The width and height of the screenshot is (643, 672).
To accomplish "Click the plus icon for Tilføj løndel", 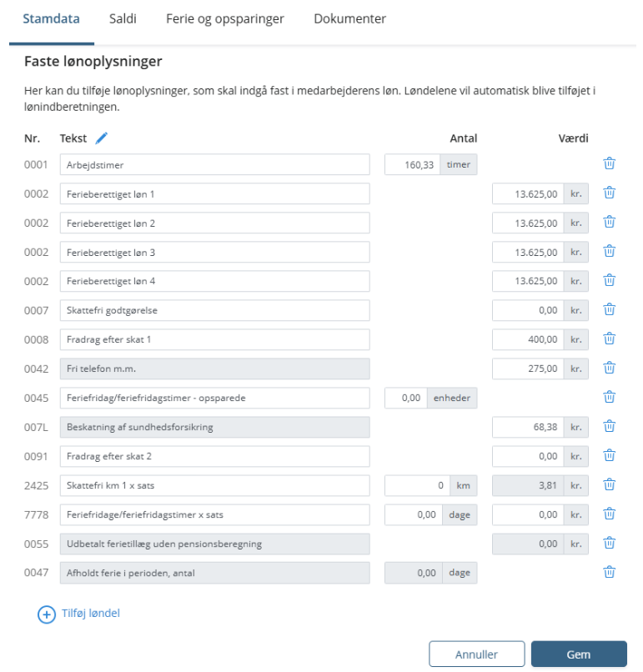I will [x=46, y=614].
